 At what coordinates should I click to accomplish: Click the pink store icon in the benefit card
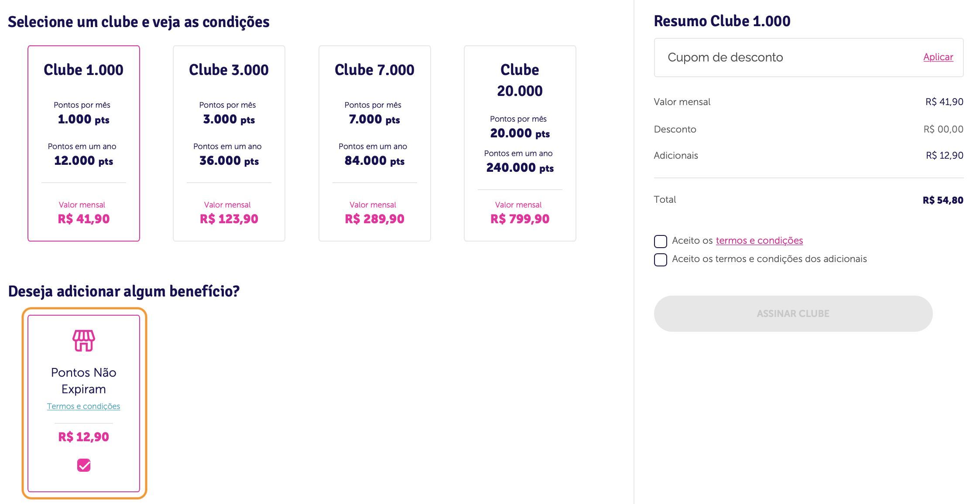click(x=84, y=341)
